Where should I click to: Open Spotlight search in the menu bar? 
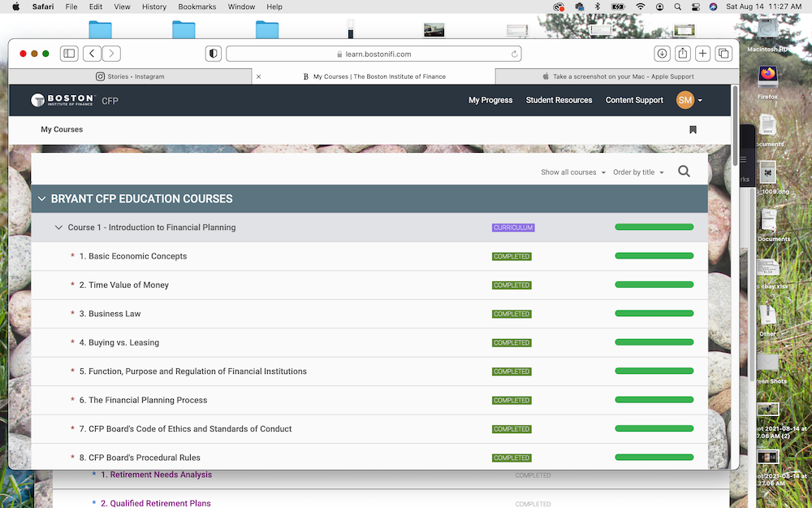(677, 7)
